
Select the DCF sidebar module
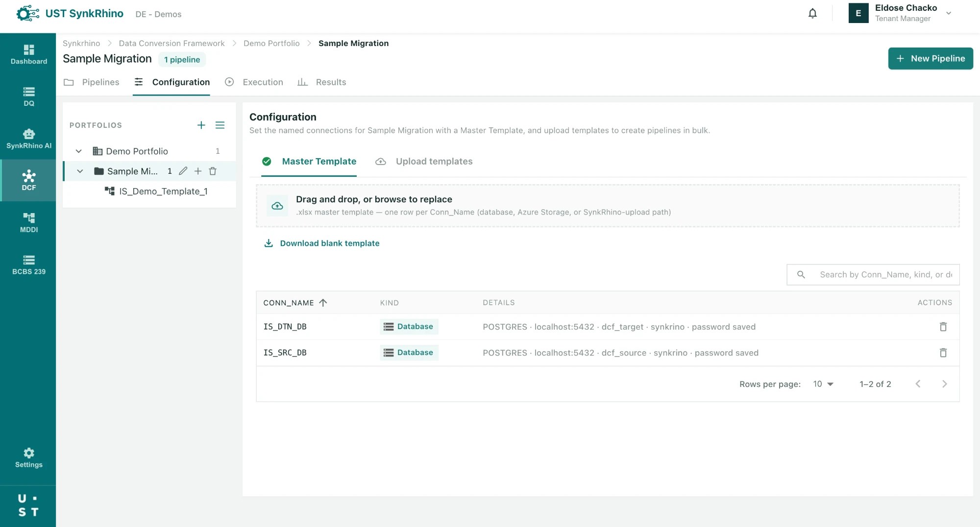coord(28,181)
